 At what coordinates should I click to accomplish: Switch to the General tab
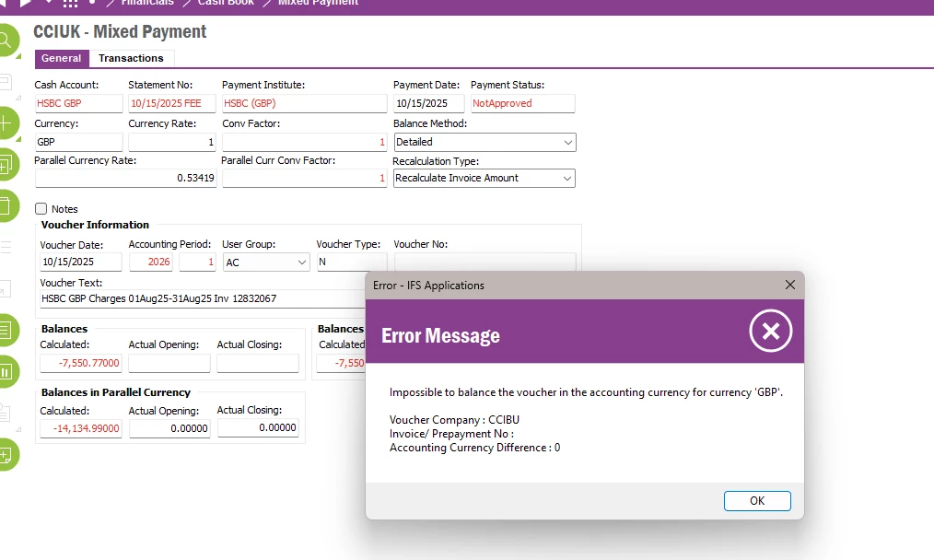click(62, 58)
